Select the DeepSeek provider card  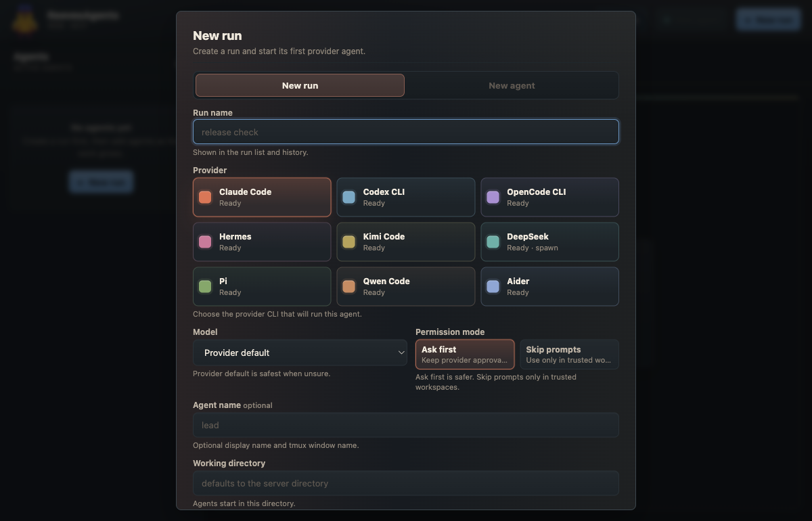[549, 242]
